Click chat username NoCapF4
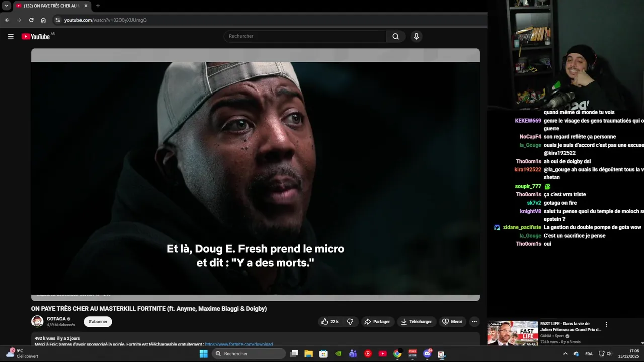This screenshot has height=362, width=644. [530, 137]
